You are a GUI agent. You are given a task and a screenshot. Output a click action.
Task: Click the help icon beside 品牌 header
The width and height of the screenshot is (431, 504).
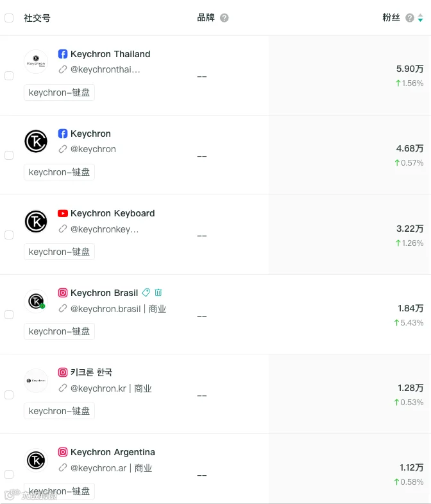(224, 18)
